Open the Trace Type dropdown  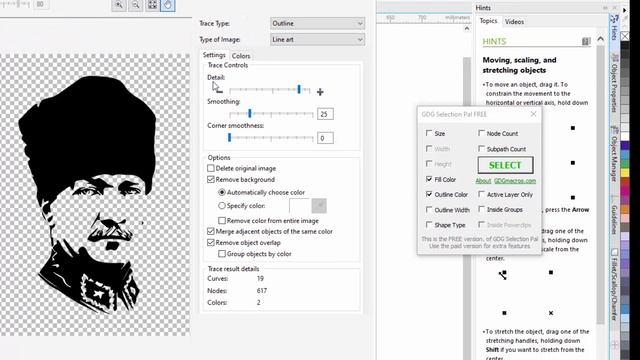pos(317,23)
